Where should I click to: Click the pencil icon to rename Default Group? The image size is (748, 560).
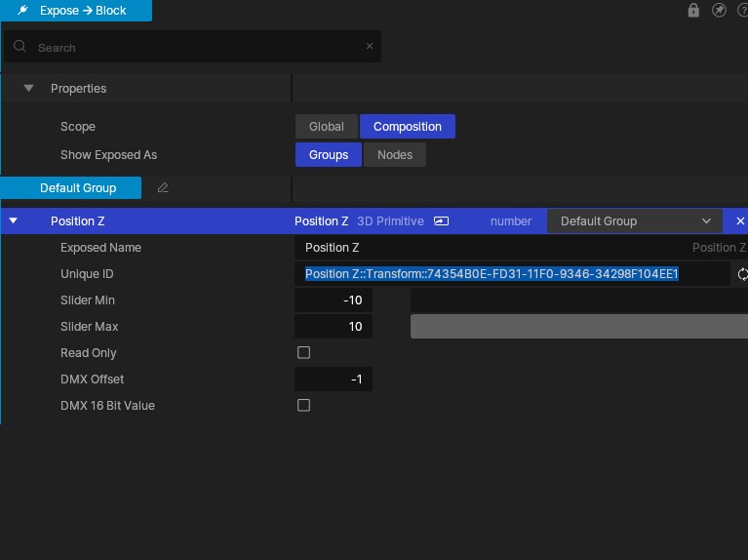[163, 187]
